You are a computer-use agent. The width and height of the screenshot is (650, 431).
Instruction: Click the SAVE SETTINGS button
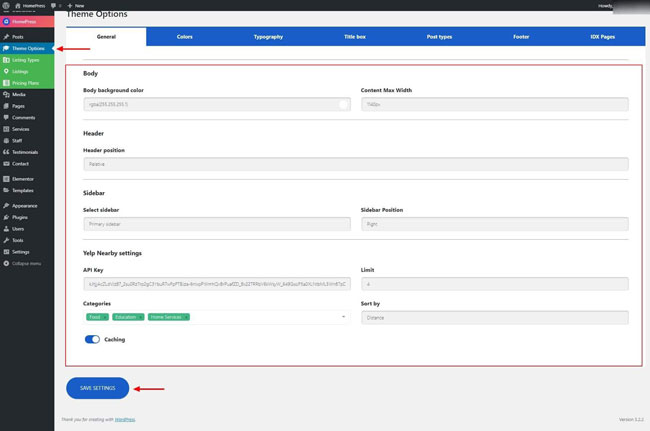(x=98, y=388)
